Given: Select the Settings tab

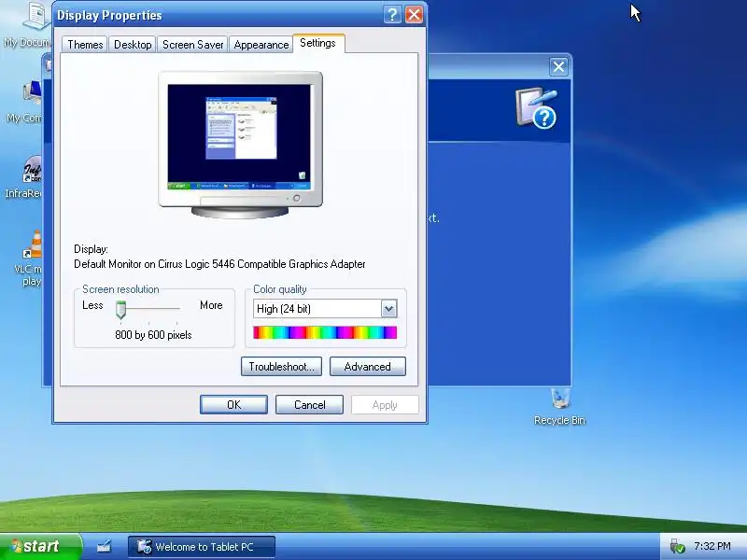Looking at the screenshot, I should point(318,43).
